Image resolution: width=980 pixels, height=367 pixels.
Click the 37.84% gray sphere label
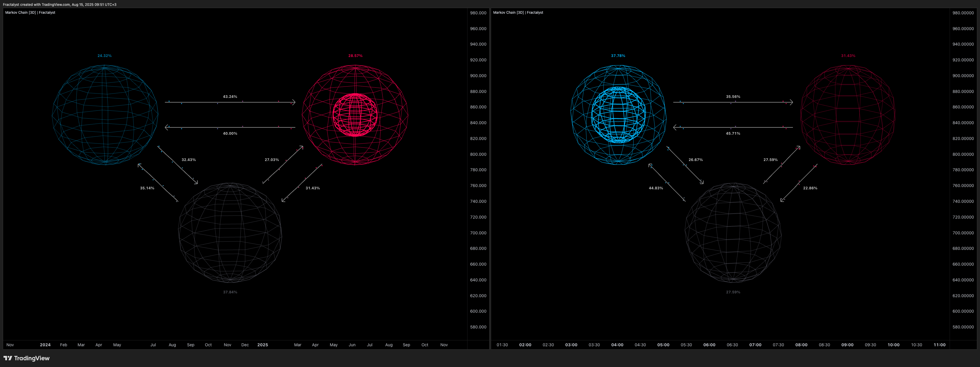click(230, 292)
